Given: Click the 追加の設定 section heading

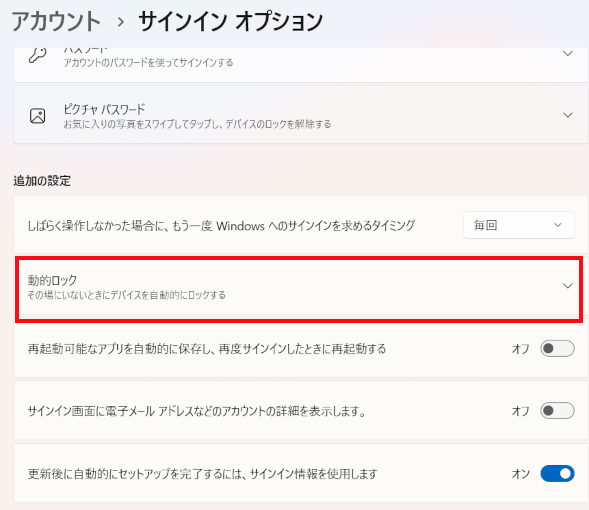Looking at the screenshot, I should pos(42,181).
